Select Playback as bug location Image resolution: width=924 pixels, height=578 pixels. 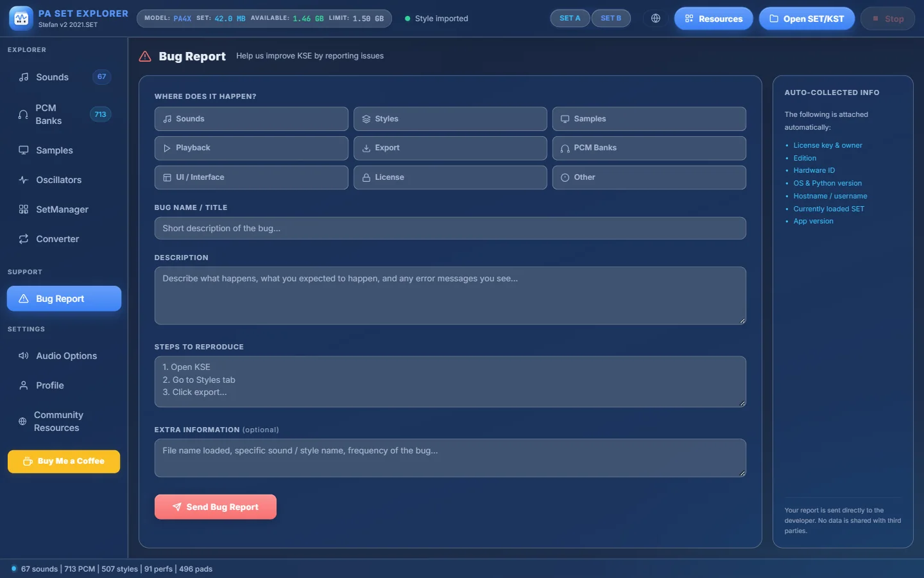point(252,148)
